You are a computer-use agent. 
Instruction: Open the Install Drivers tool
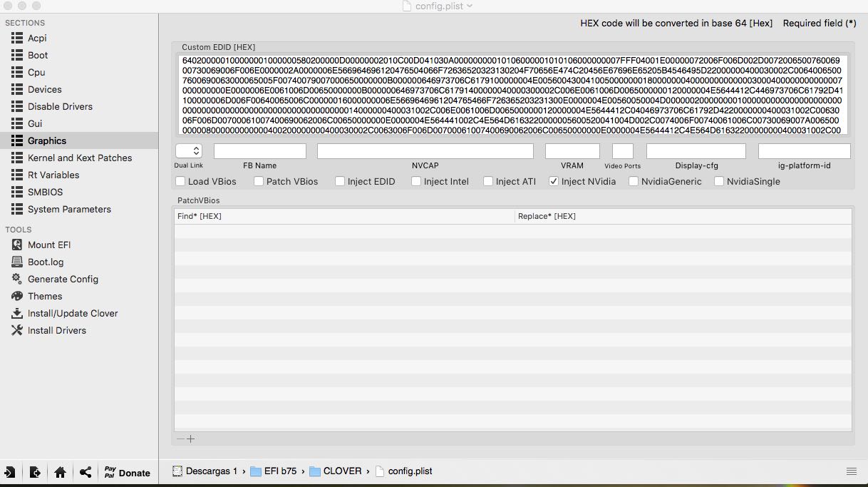click(x=57, y=330)
